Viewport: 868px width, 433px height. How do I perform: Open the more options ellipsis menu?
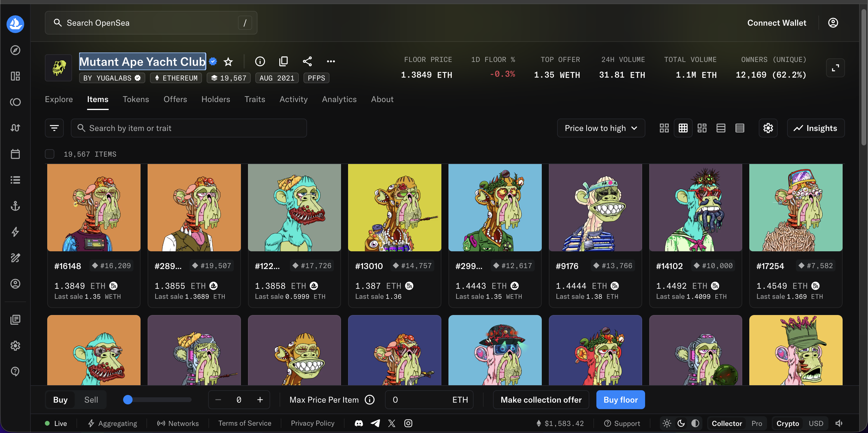[x=331, y=61]
